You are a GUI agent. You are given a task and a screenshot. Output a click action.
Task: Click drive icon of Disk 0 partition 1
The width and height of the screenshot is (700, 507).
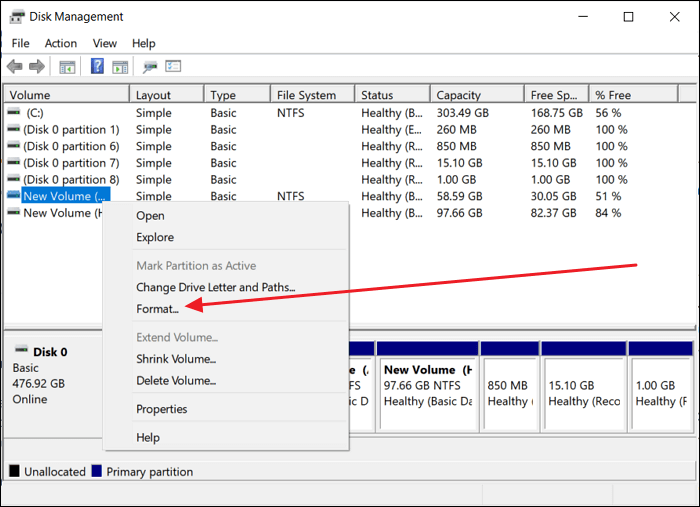[x=14, y=129]
